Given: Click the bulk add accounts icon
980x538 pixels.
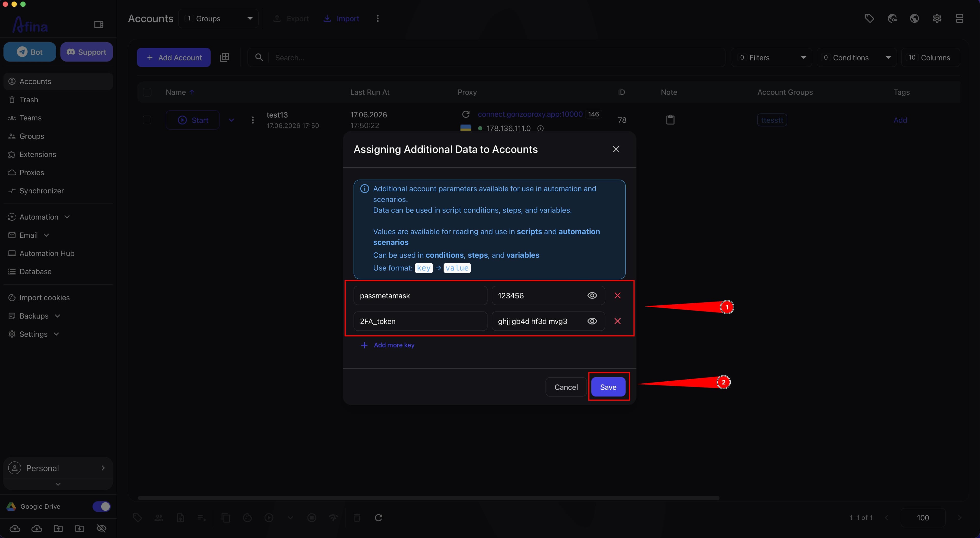Looking at the screenshot, I should (x=225, y=57).
